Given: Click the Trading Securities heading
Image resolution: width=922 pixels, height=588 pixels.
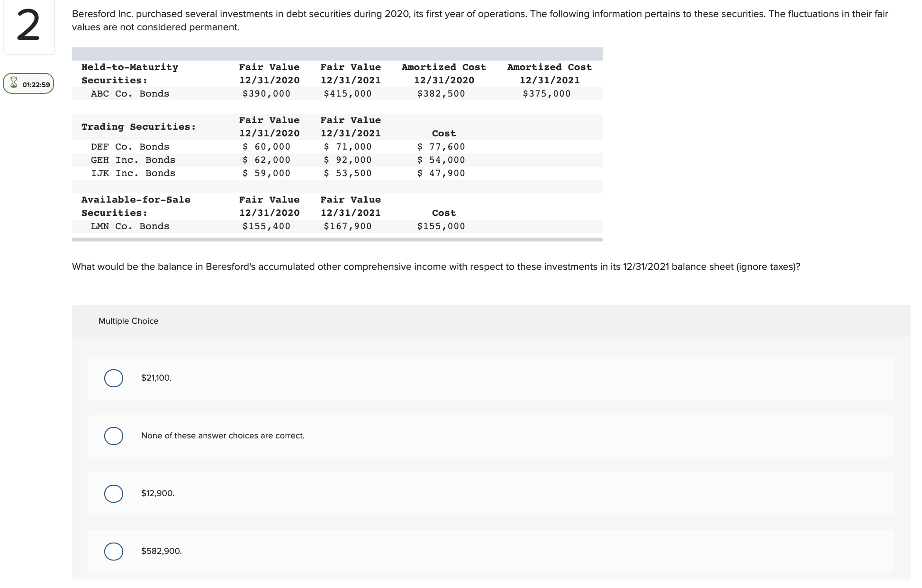Looking at the screenshot, I should 138,127.
